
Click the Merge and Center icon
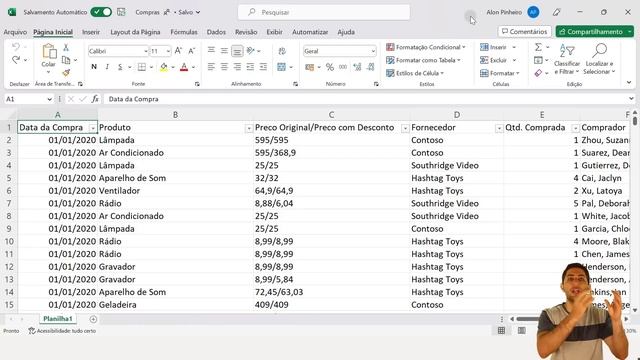pos(282,67)
